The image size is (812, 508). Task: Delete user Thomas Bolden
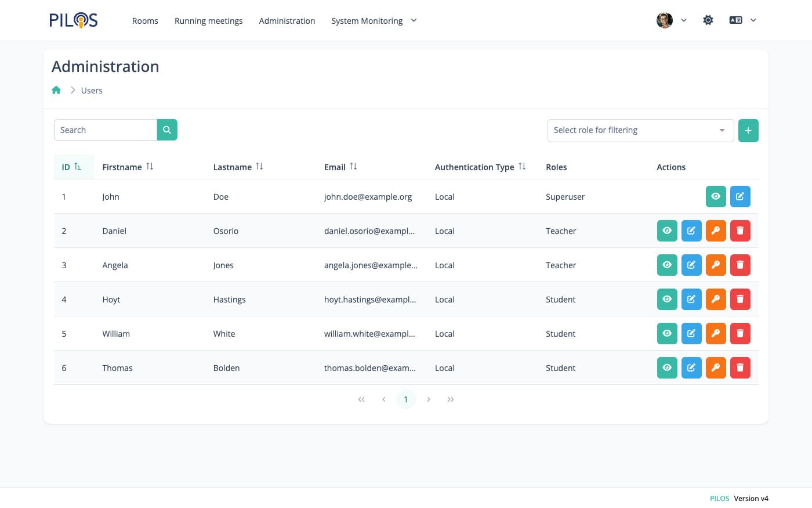[739, 368]
